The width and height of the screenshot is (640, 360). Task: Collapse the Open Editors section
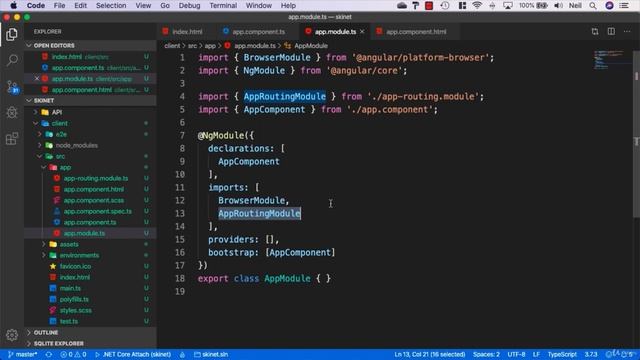click(x=91, y=45)
